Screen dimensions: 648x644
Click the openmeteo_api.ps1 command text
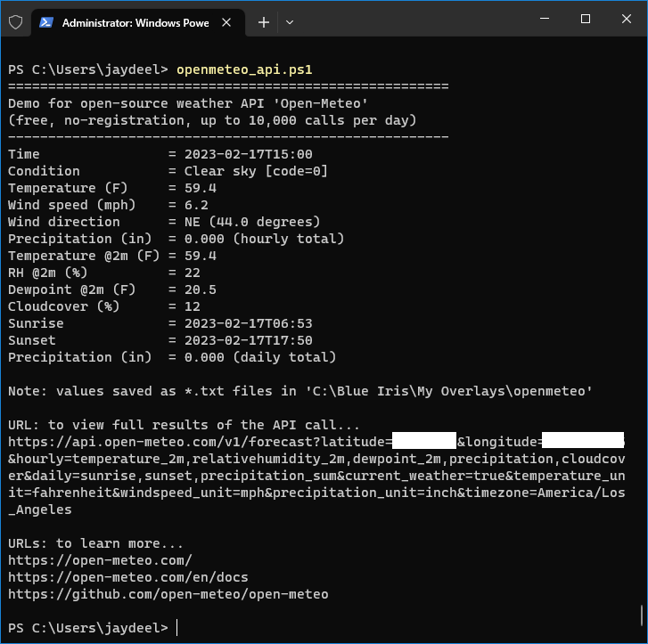click(x=244, y=69)
